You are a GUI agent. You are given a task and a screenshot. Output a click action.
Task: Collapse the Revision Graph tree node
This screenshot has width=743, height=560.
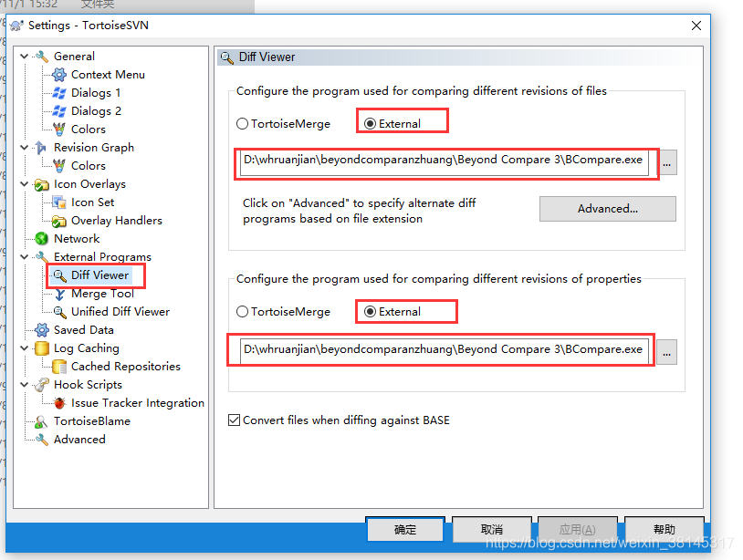point(25,148)
